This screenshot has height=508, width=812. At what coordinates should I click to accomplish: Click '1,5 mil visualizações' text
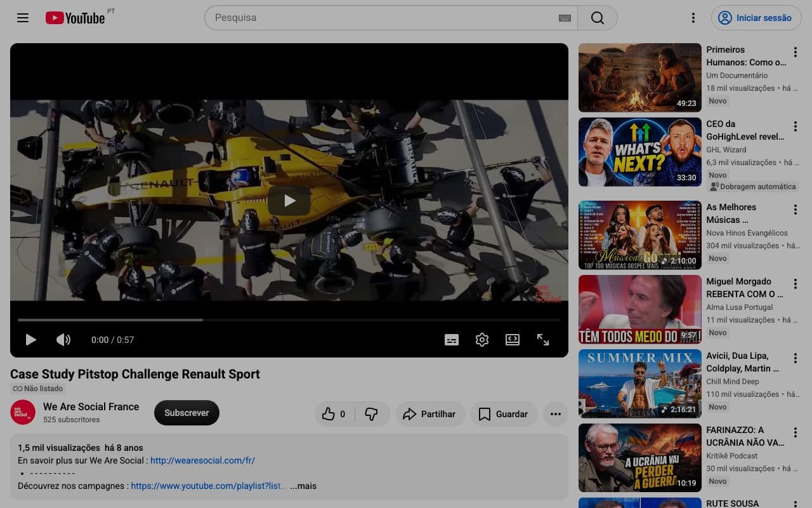pos(59,448)
